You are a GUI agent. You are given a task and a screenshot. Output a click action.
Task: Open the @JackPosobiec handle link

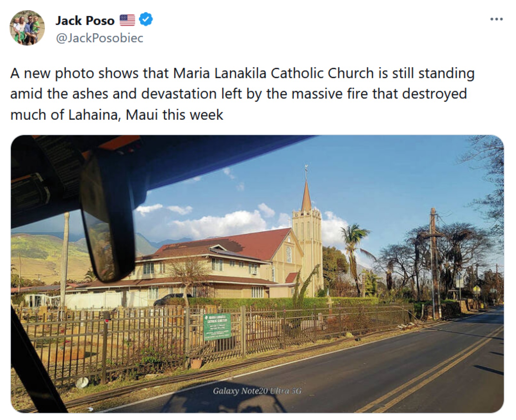pos(100,38)
